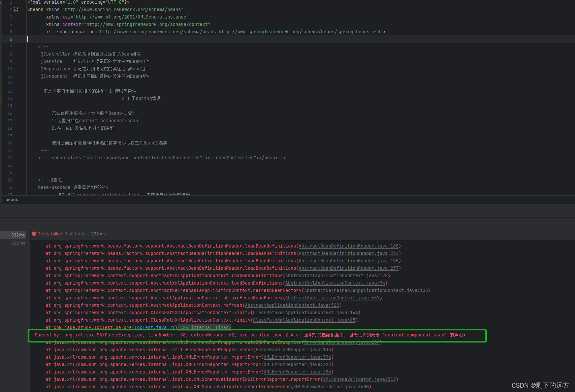
Task: Open ClassPathXmlApplicationContext.java:144 stack trace link
Action: click(x=305, y=313)
